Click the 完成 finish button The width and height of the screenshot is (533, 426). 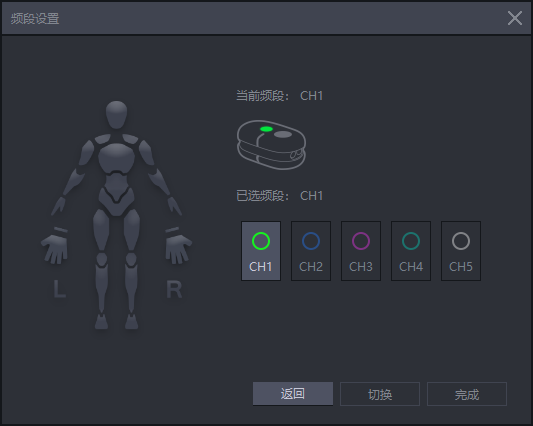(467, 394)
